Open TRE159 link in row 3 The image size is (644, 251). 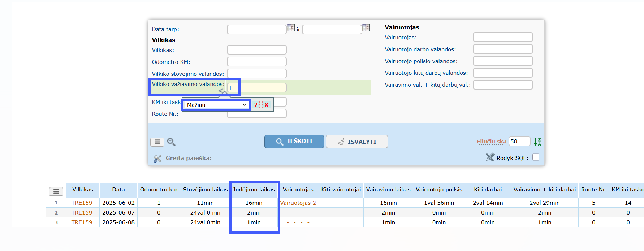click(82, 222)
